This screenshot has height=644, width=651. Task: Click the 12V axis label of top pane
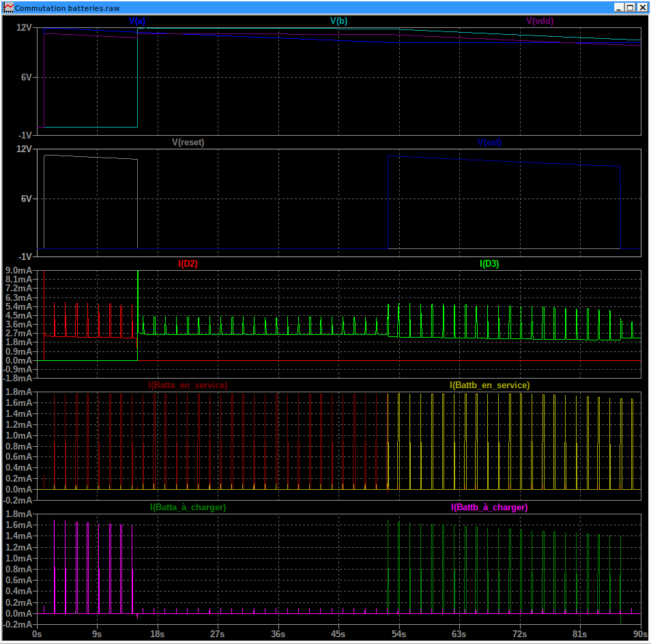(24, 27)
